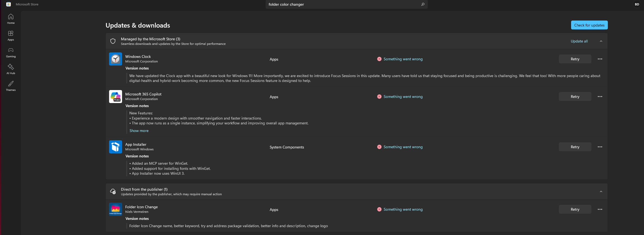The height and width of the screenshot is (235, 644).
Task: Click Check for updates button
Action: [x=589, y=25]
